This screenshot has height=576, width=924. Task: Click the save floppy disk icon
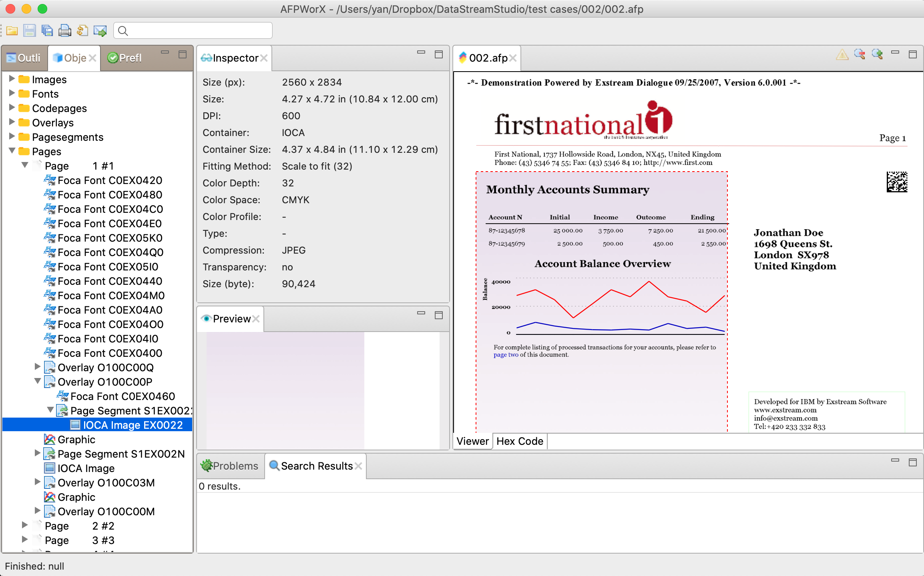pos(30,31)
